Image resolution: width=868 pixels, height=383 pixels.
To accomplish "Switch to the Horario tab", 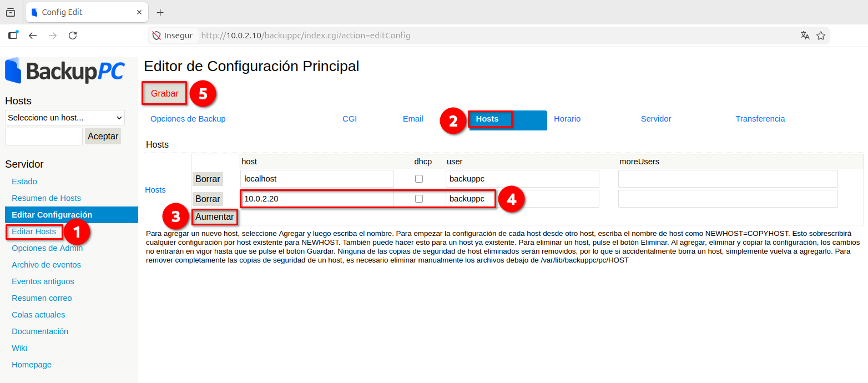I will (567, 119).
